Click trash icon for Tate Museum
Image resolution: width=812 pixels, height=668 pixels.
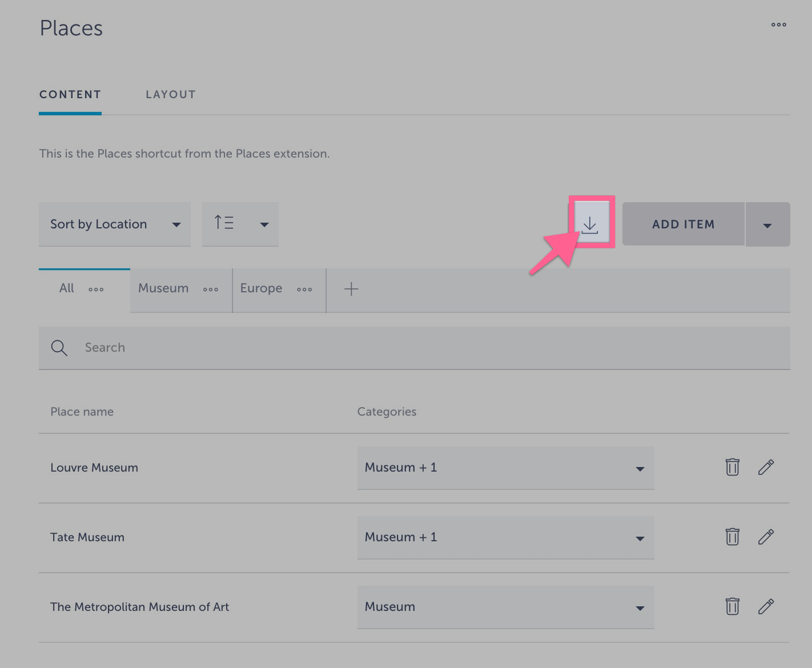click(x=732, y=537)
